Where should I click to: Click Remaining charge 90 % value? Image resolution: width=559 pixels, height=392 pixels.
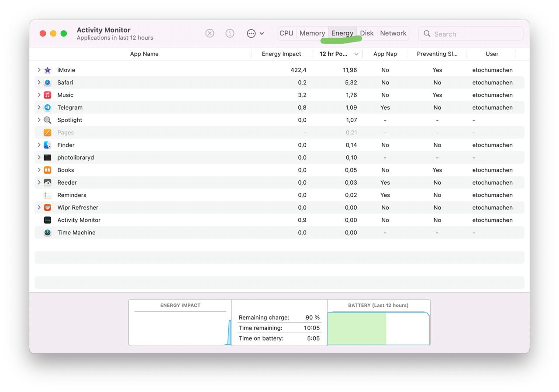(313, 317)
